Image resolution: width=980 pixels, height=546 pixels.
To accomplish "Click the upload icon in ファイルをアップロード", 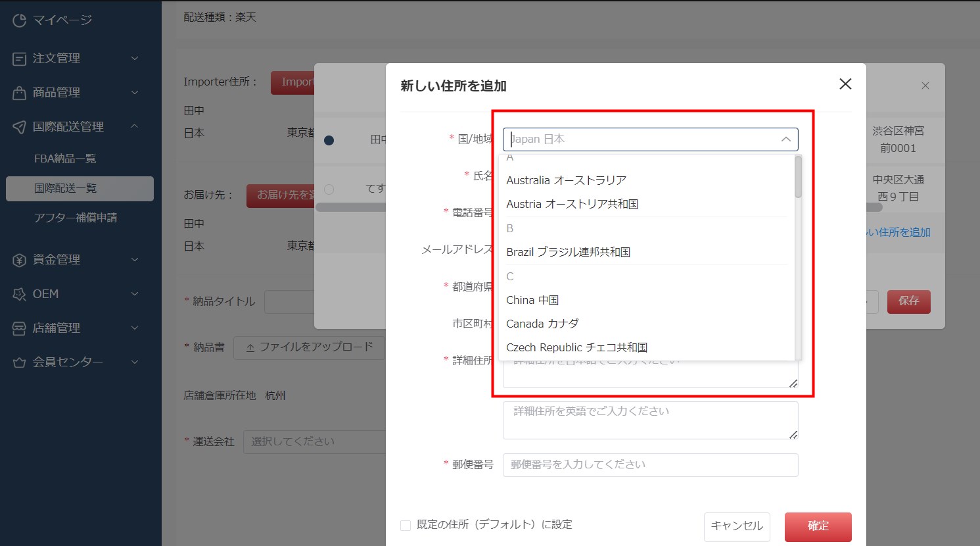I will pos(250,347).
